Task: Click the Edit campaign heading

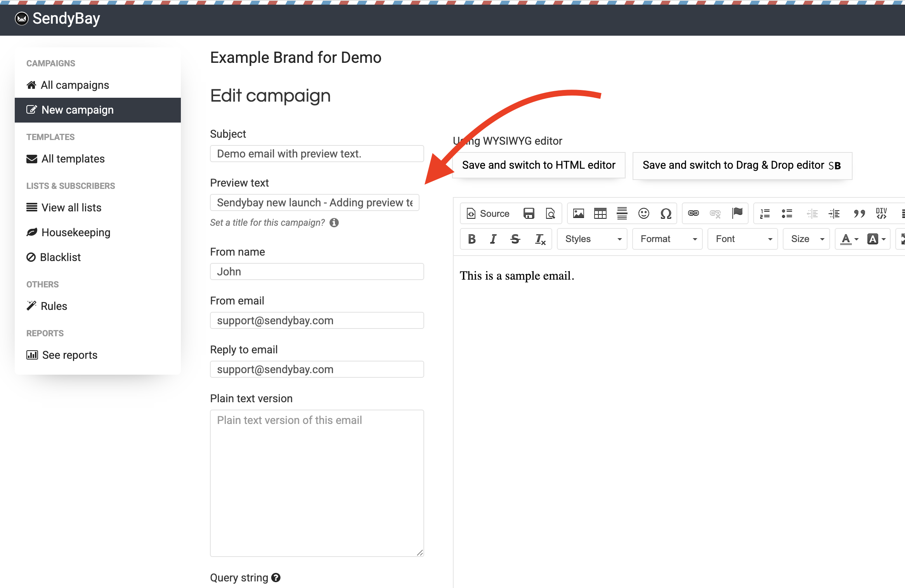Action: click(270, 96)
